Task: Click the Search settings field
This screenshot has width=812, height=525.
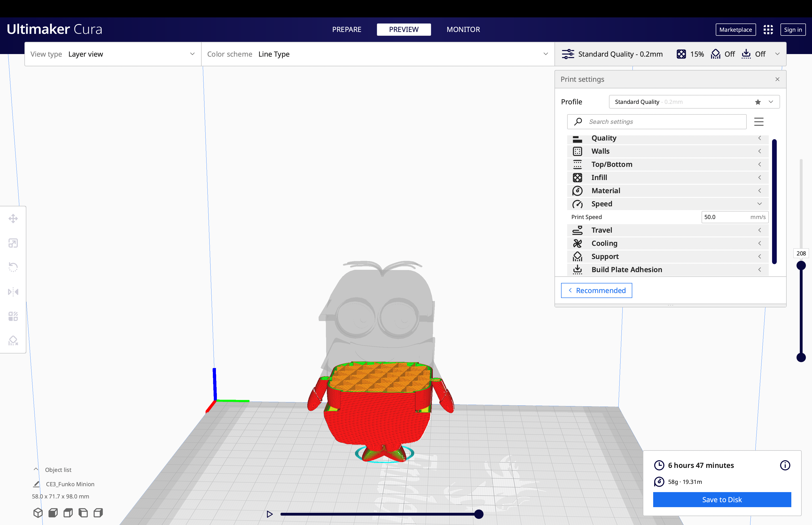Action: pos(657,122)
